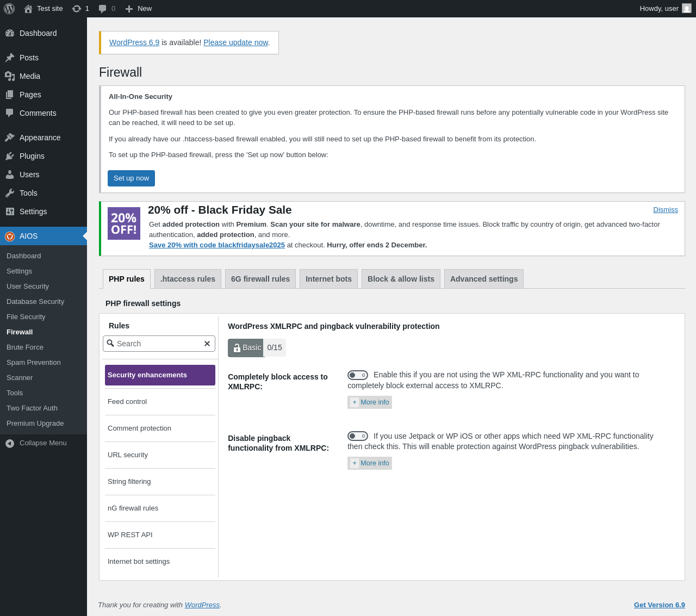Click the Settings sliders icon in sidebar
This screenshot has height=616, width=696.
(x=10, y=211)
